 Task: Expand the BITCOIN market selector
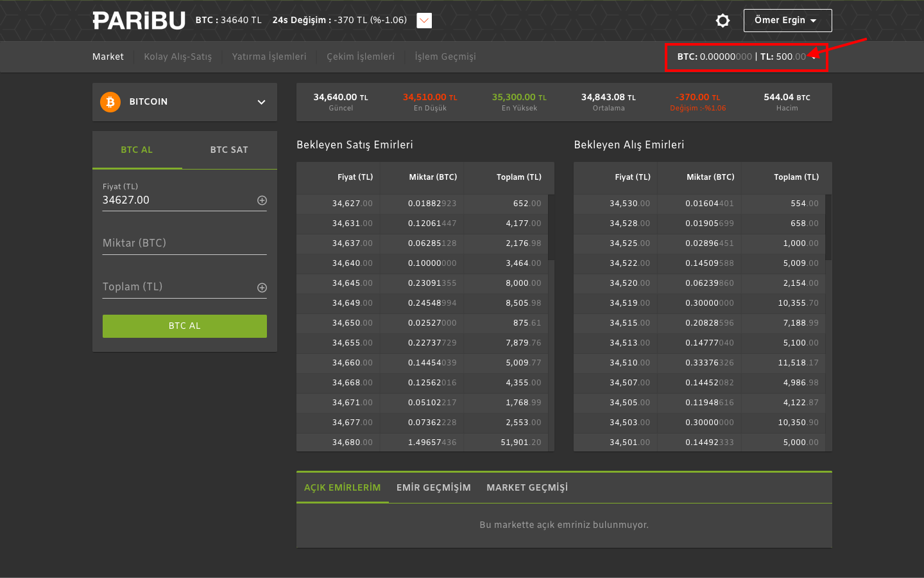click(261, 101)
